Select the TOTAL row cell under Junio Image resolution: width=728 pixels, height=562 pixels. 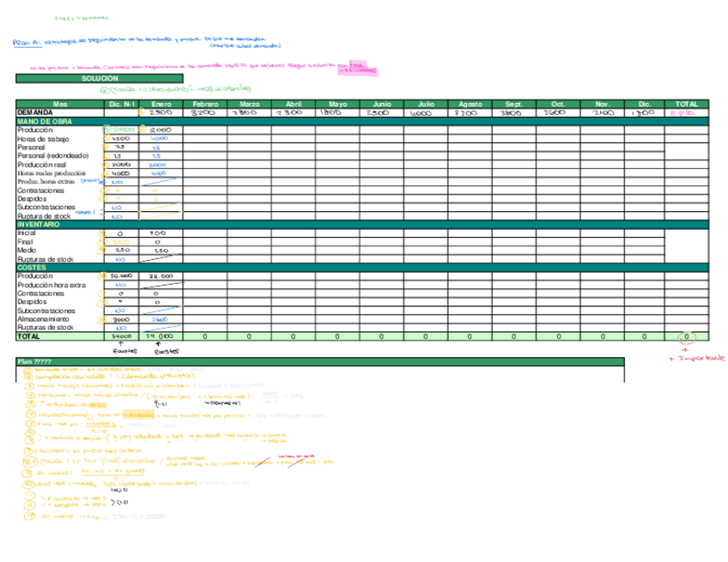click(x=382, y=336)
